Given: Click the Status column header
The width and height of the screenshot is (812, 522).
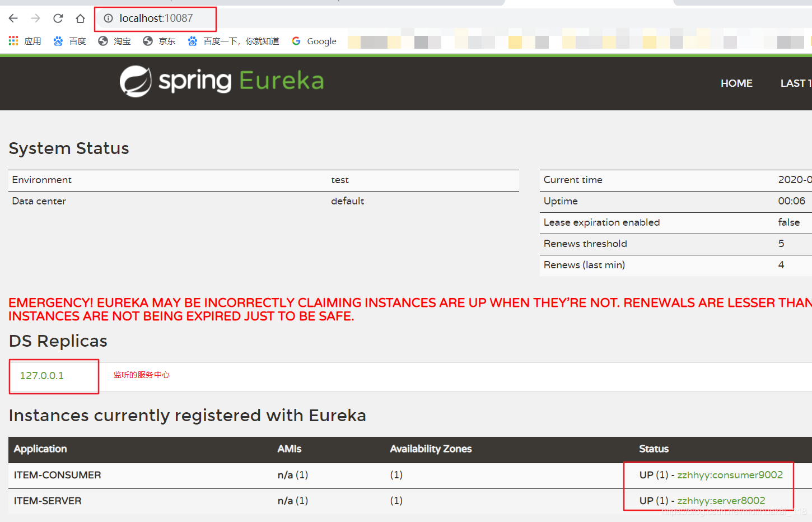Looking at the screenshot, I should (x=654, y=449).
